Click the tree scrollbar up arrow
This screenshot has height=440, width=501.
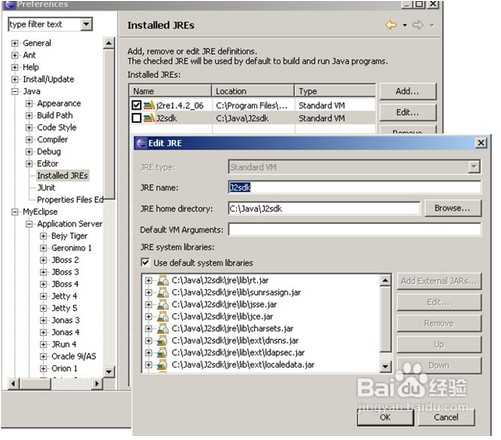108,43
